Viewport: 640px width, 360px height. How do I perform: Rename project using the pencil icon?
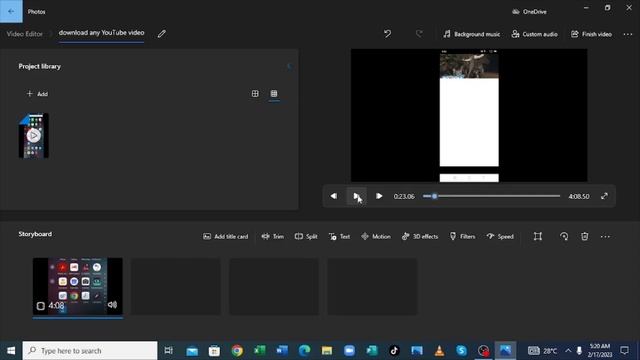click(x=162, y=34)
